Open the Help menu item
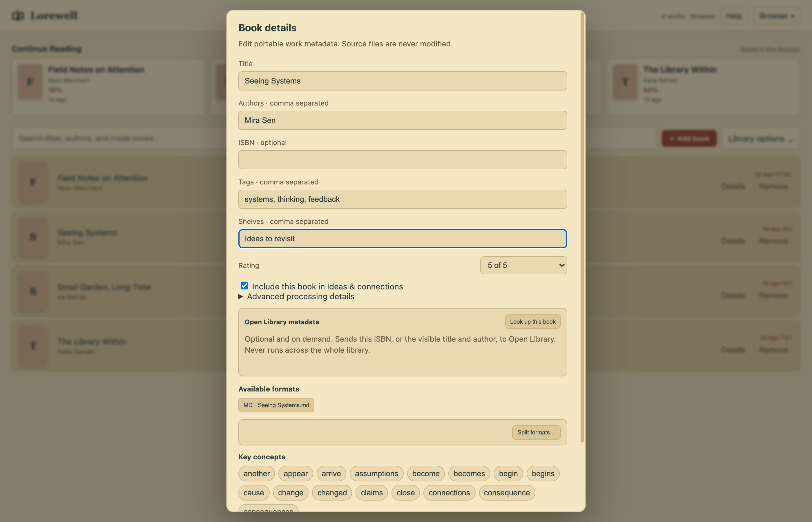Screen dimensions: 812x522 point(734,16)
